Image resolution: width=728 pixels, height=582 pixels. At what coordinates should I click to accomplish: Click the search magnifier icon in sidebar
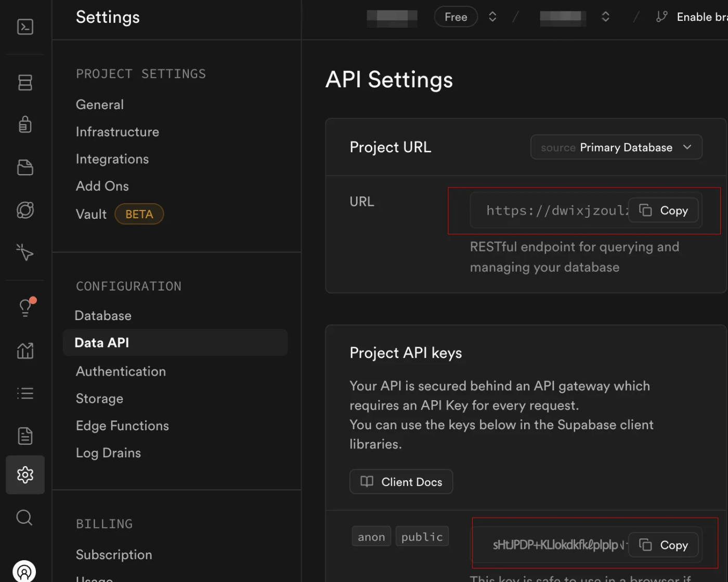[24, 517]
